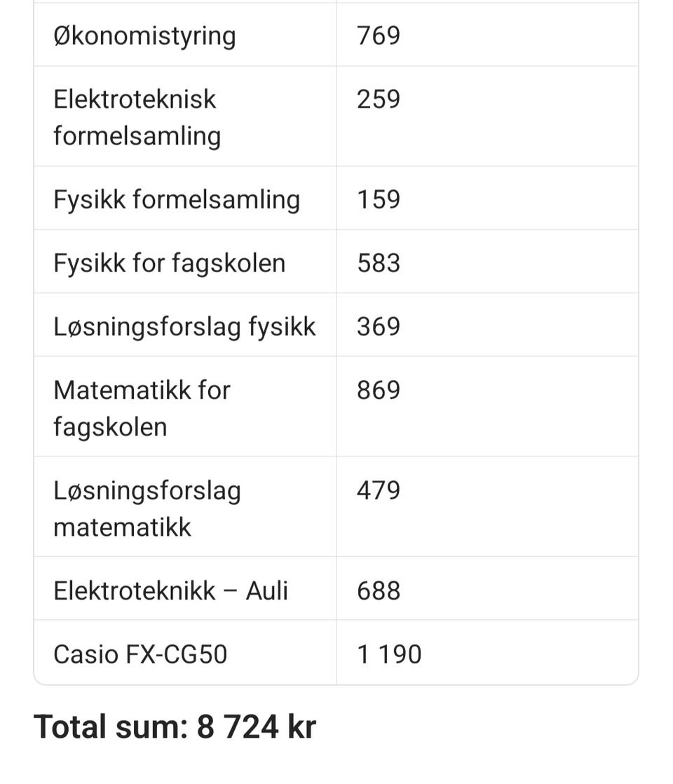Click the 369 price value
Screen dimensions: 673x784
tap(379, 326)
